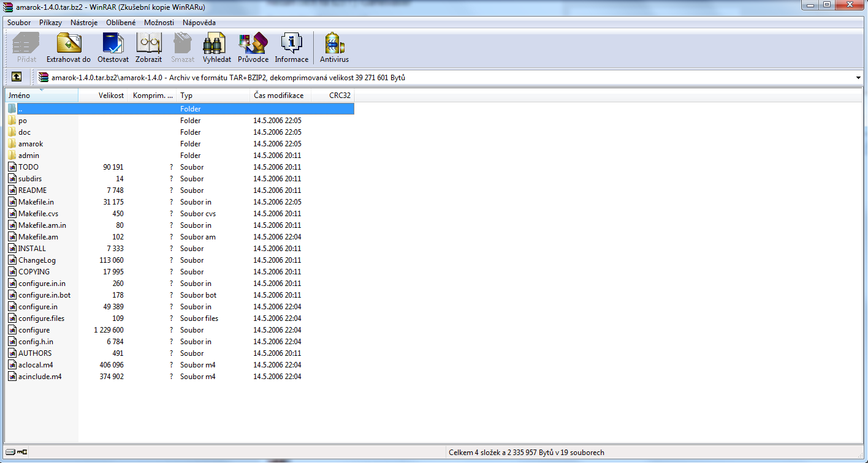Click the folder icon of po

click(12, 121)
